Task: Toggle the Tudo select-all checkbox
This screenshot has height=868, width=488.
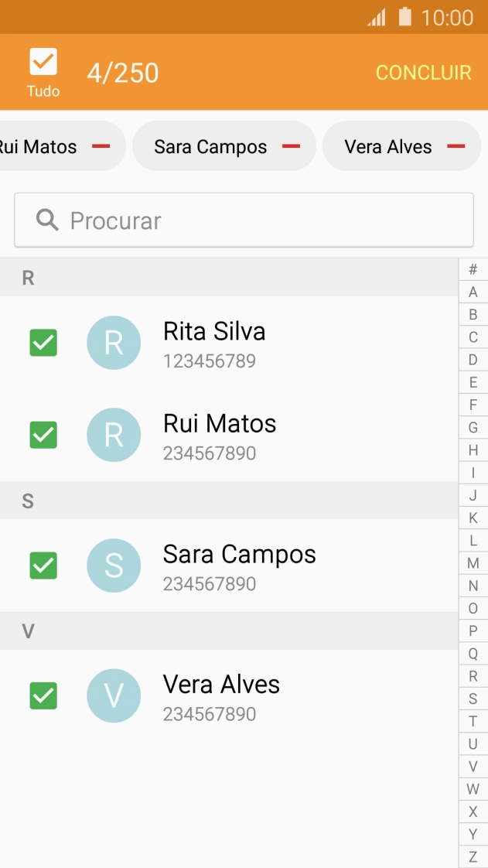Action: click(43, 62)
